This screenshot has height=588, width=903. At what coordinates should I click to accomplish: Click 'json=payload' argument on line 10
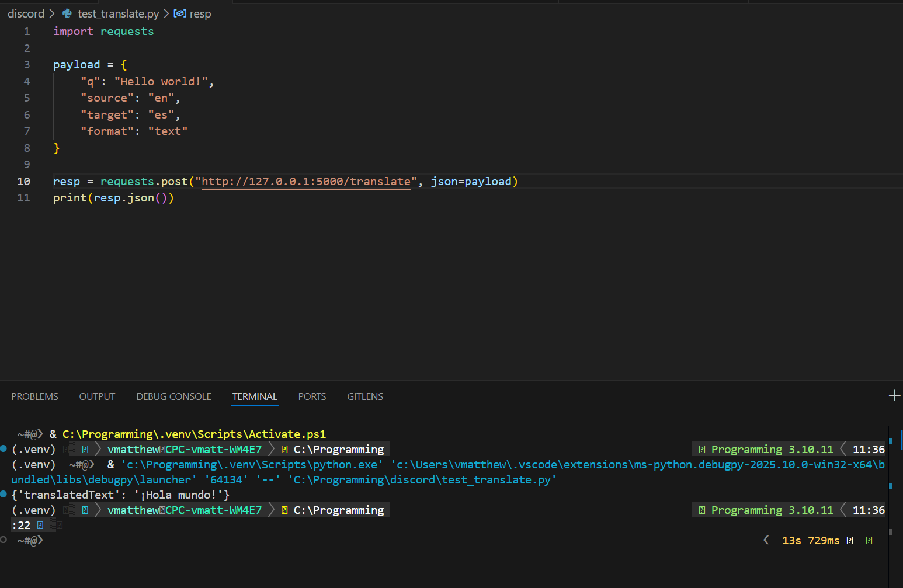(471, 182)
